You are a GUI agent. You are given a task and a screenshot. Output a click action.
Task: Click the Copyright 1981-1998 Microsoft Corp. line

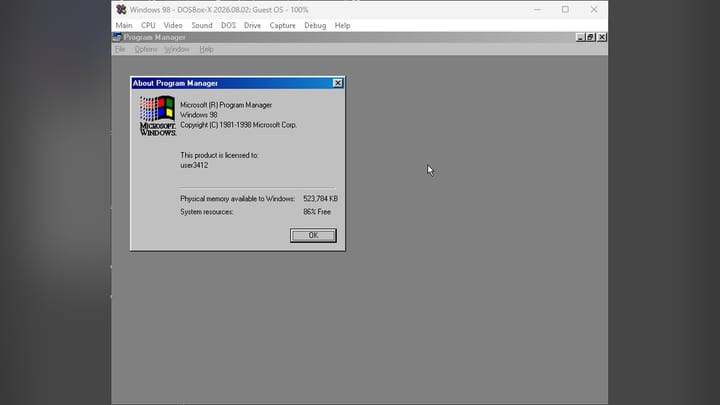[x=238, y=125]
